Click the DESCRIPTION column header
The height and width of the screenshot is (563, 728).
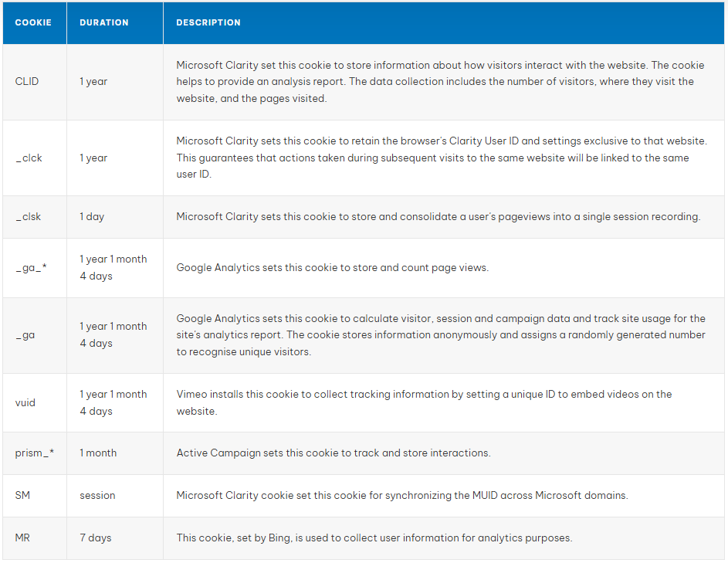(208, 22)
